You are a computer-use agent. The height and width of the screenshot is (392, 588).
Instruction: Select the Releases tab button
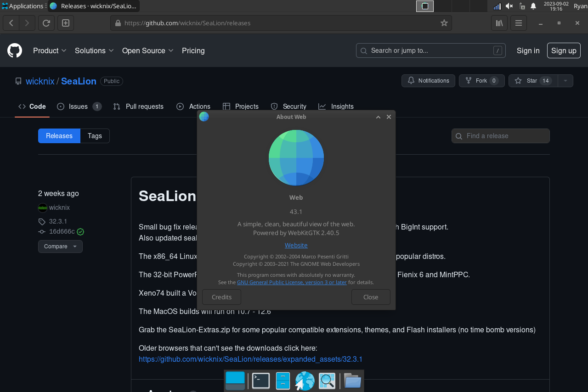pos(59,136)
